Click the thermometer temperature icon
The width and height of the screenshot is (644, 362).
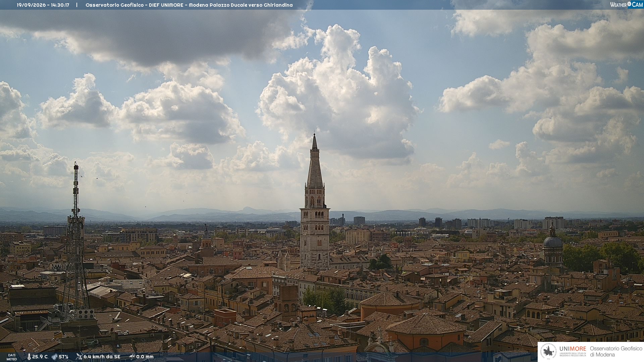tap(29, 357)
